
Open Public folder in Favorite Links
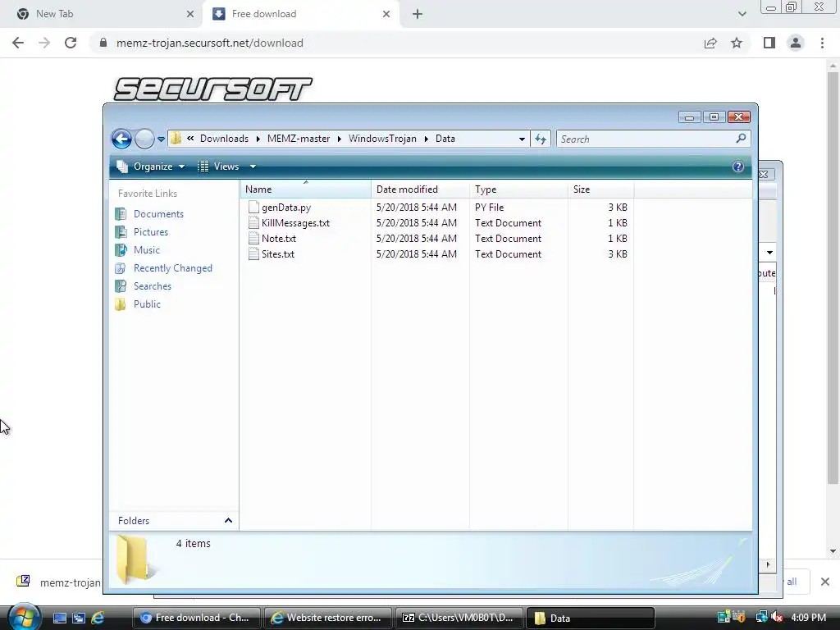[148, 304]
